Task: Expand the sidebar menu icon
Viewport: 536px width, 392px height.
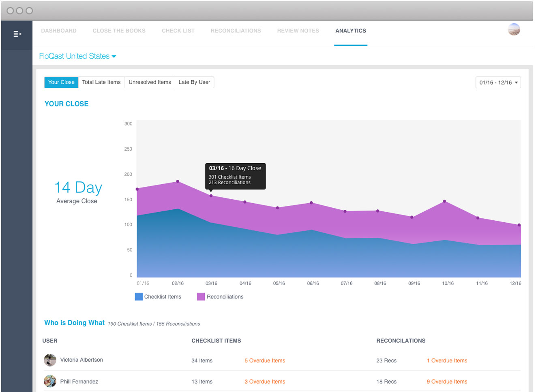Action: (17, 34)
